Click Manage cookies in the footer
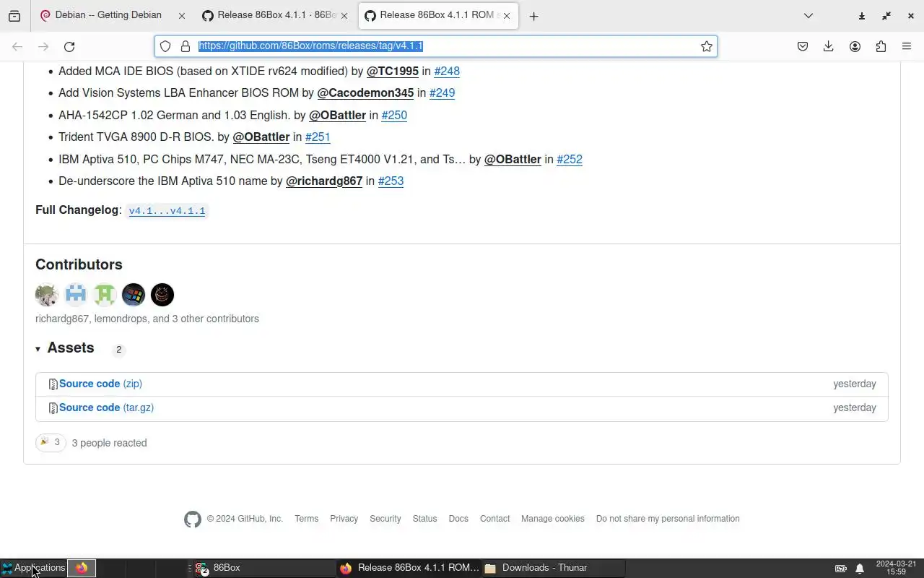Screen dimensions: 924x578 click(553, 519)
